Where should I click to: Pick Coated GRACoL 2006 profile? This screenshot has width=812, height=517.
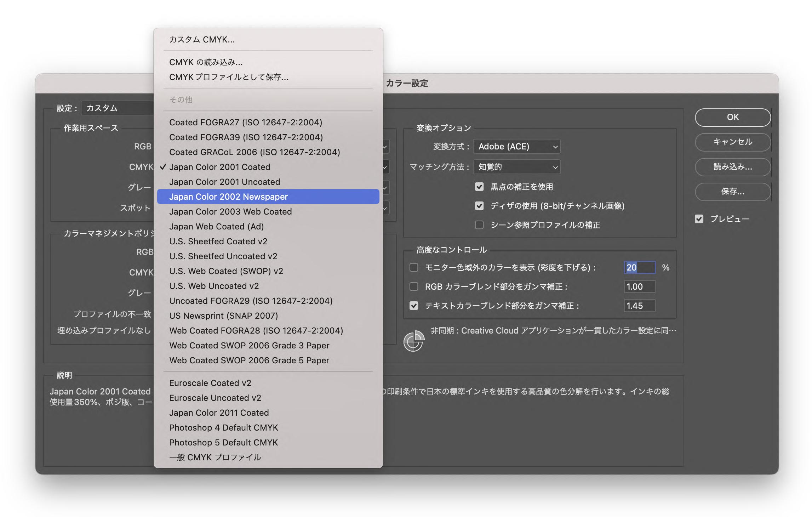[268, 152]
